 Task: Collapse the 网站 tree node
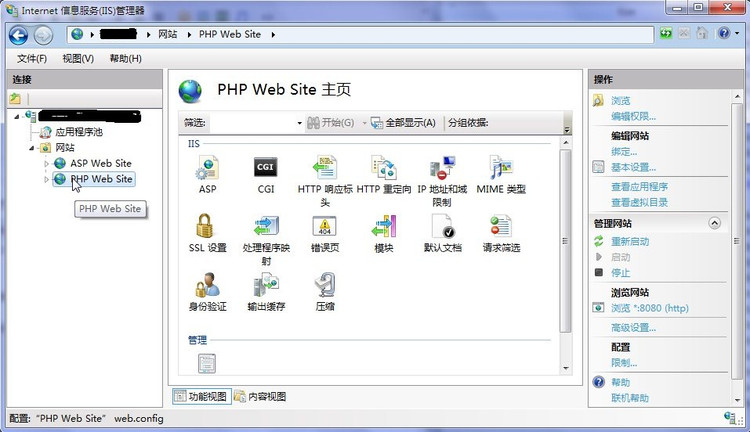[x=32, y=148]
